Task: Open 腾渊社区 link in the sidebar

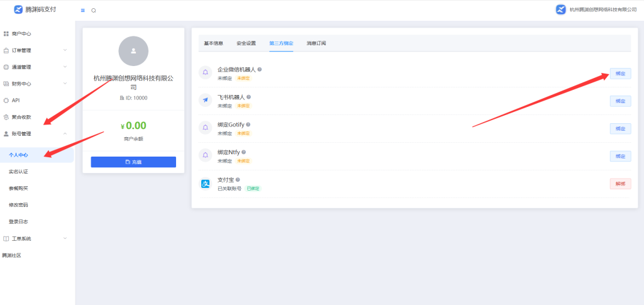Action: (x=11, y=255)
